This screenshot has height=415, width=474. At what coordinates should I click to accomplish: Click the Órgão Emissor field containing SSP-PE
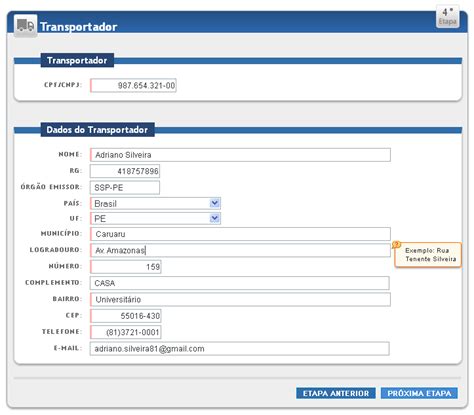(x=125, y=188)
